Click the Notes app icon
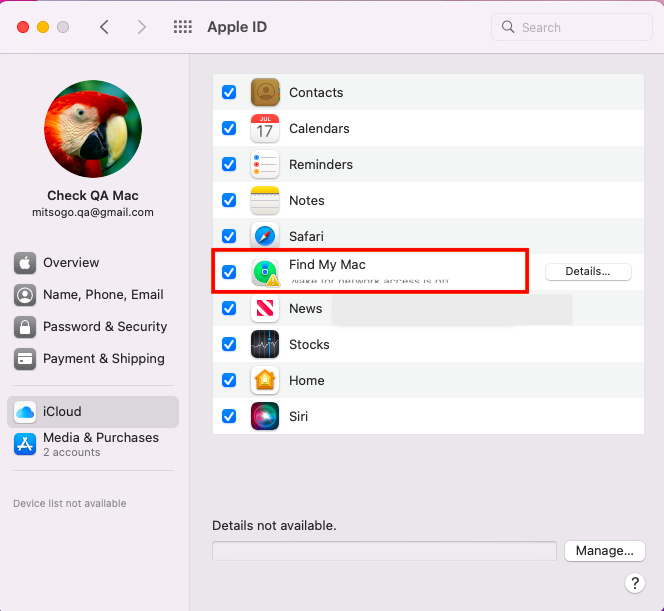664x611 pixels. 265,200
